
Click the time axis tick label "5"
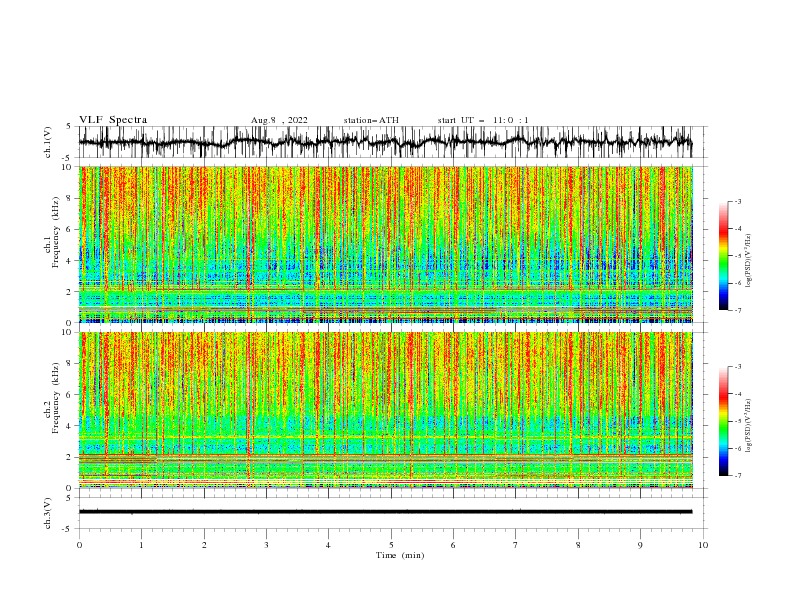coord(391,545)
